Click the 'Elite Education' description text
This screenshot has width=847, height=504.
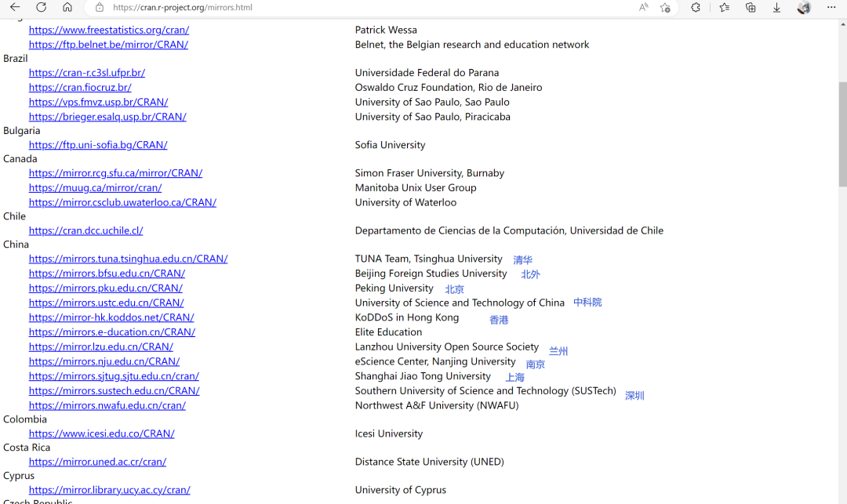[x=388, y=332]
